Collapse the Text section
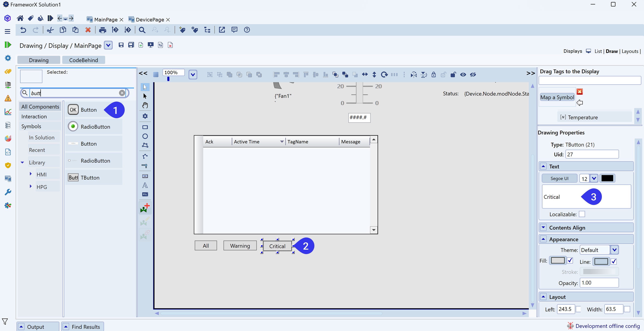644x331 pixels. pos(543,166)
